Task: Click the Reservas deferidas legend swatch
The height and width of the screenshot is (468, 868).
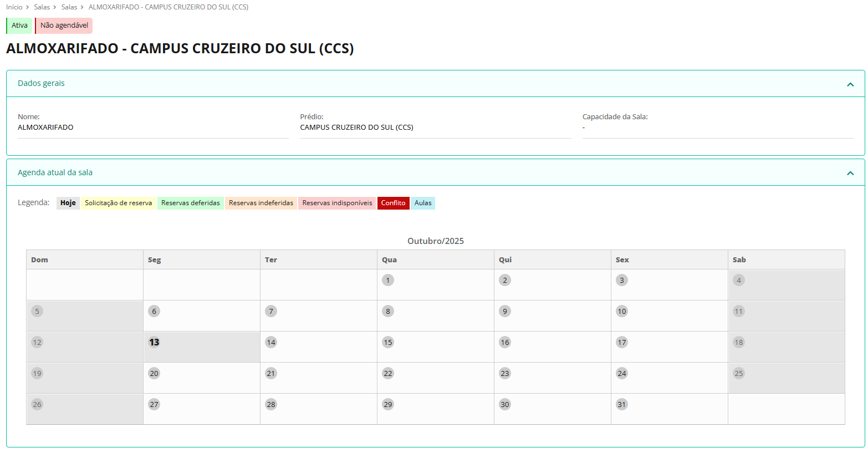Action: (x=190, y=203)
